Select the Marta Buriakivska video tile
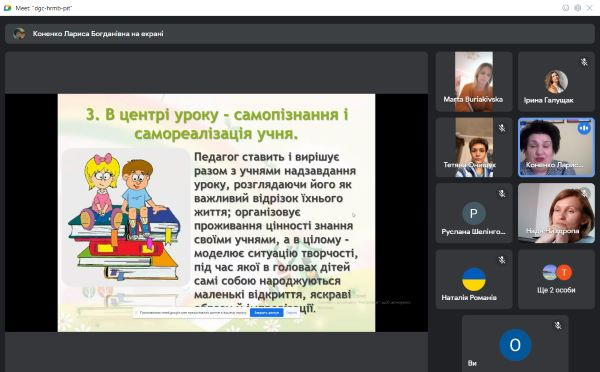This screenshot has width=600, height=372. [x=474, y=82]
